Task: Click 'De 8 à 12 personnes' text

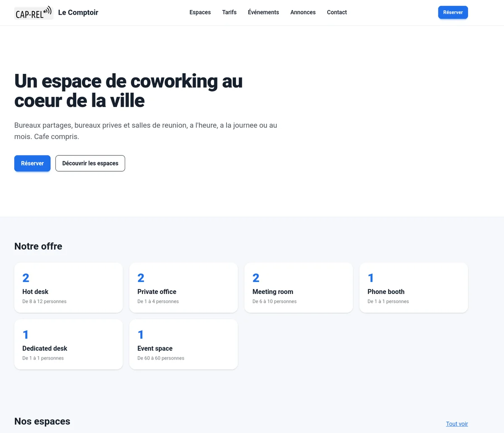Action: click(44, 302)
